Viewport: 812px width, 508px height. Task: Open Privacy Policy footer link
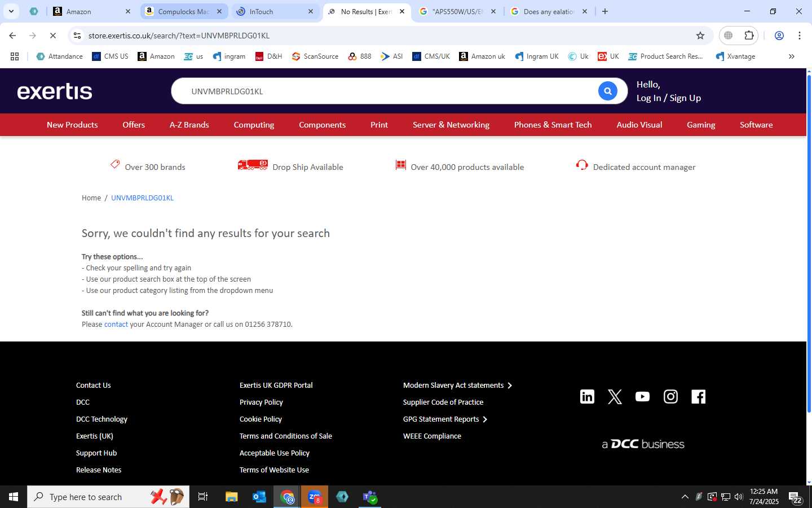click(261, 402)
